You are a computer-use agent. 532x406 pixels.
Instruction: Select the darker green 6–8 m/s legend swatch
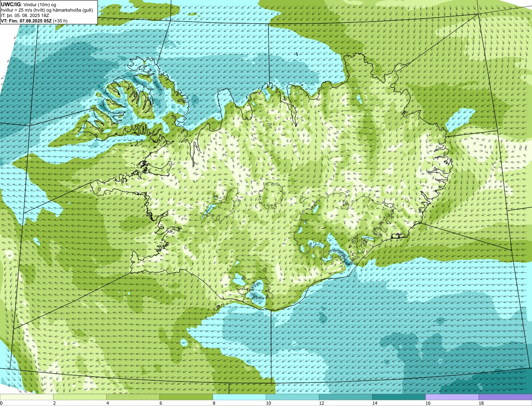(x=186, y=397)
